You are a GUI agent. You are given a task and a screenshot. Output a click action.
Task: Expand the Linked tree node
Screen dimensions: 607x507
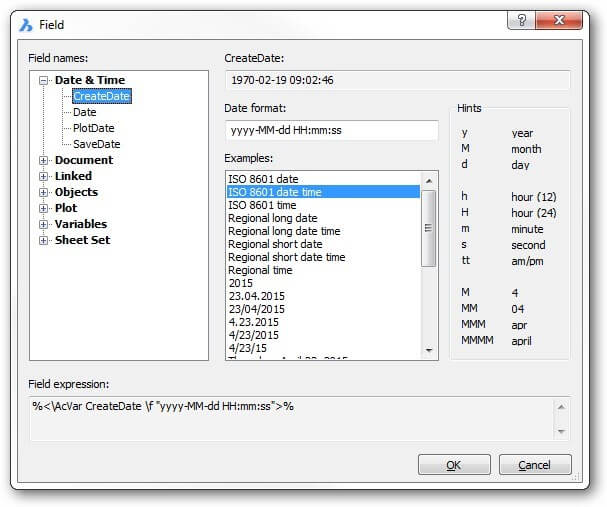coord(44,176)
